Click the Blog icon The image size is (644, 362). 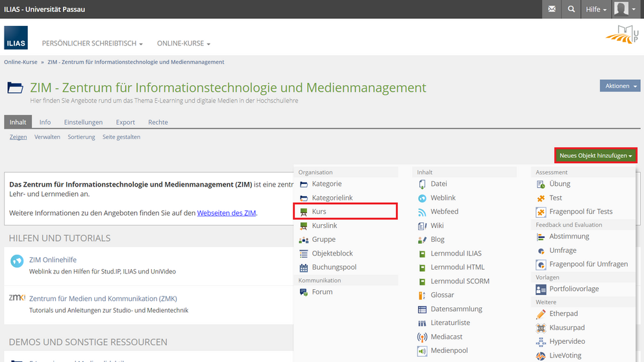pyautogui.click(x=422, y=239)
